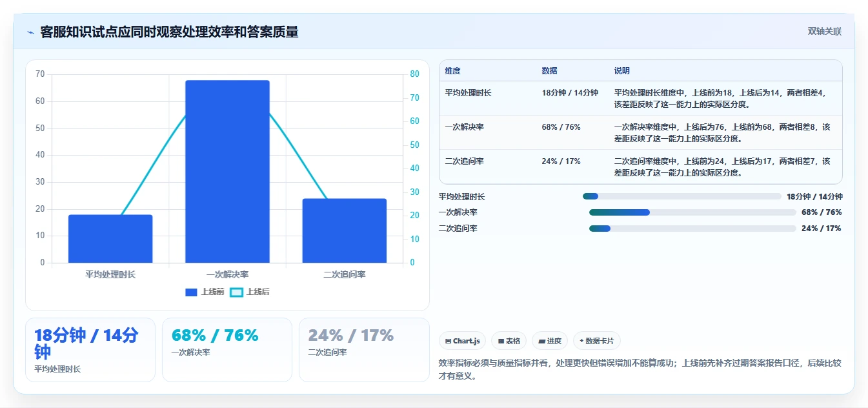Click 二次追问率 in the table's third row

pos(464,161)
